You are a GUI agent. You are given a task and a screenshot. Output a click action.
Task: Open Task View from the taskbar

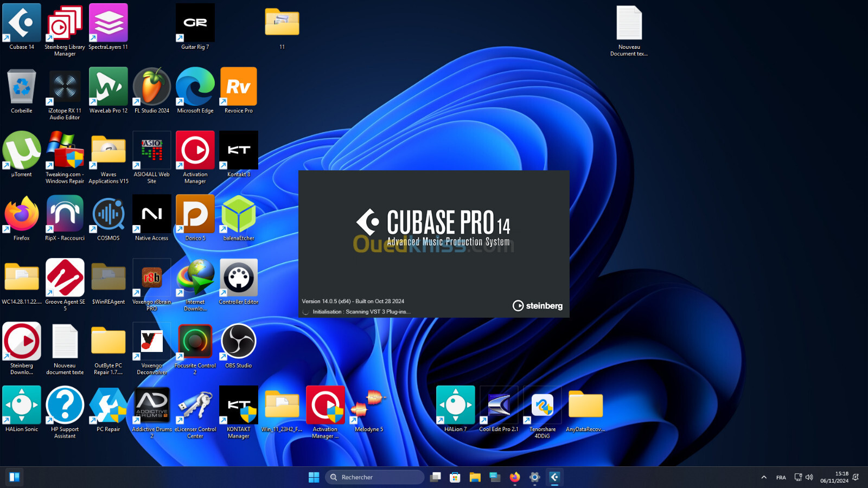click(x=436, y=477)
